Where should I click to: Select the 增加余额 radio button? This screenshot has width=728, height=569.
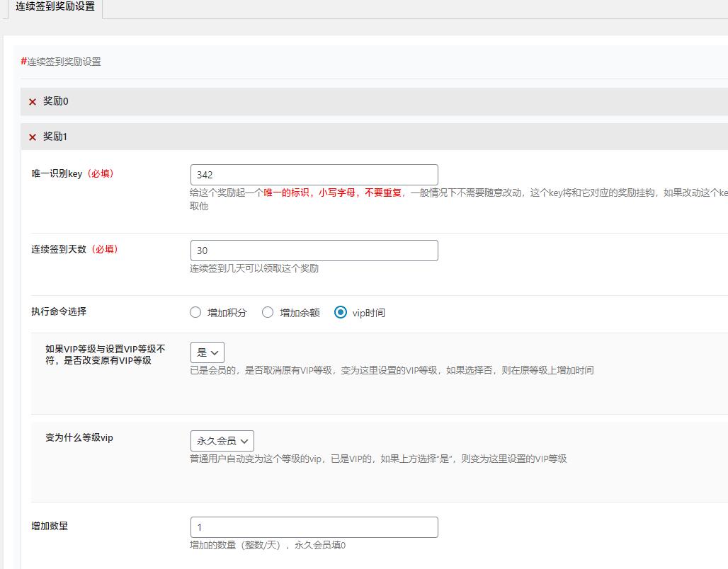pyautogui.click(x=268, y=312)
